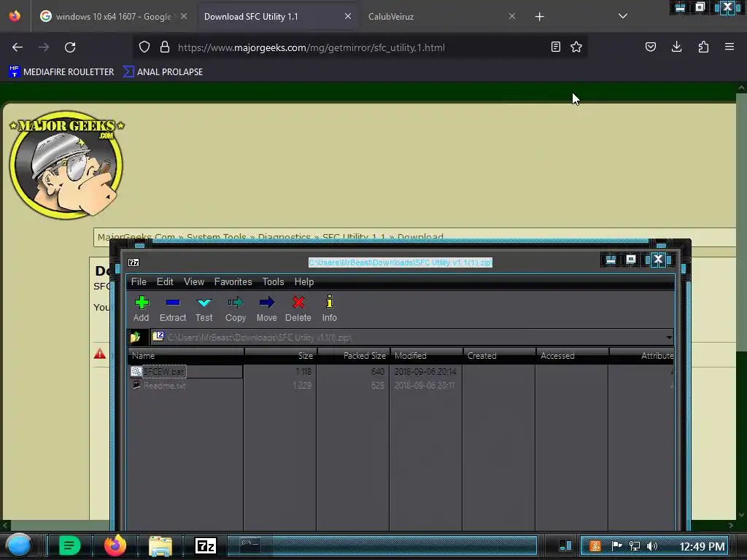Go back to the previous page
Viewport: 747px width, 560px height.
[x=18, y=47]
